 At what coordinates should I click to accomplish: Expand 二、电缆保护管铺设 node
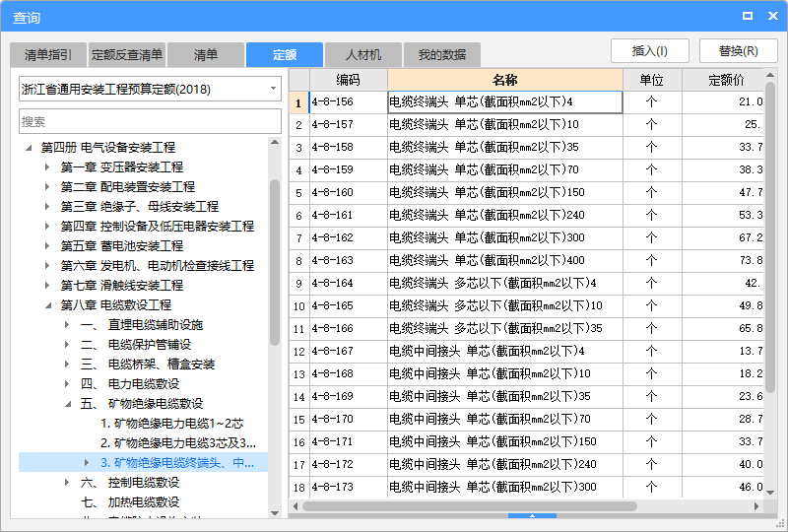(67, 345)
